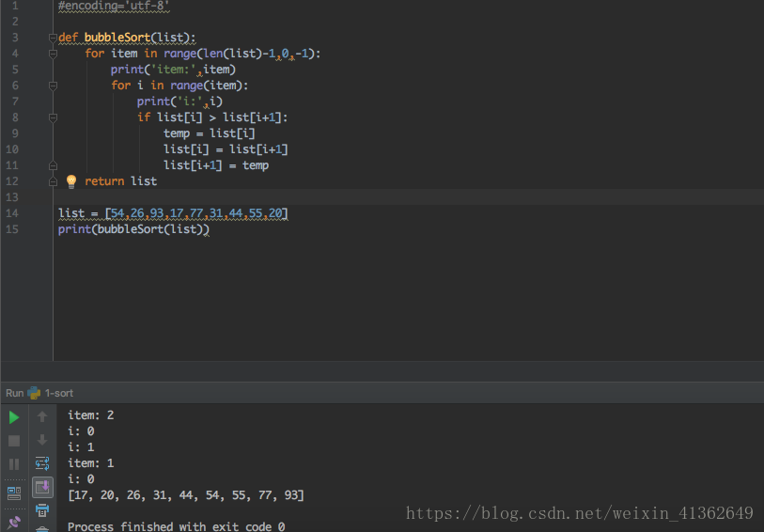Click the Run tool window label
This screenshot has width=764, height=532.
15,393
